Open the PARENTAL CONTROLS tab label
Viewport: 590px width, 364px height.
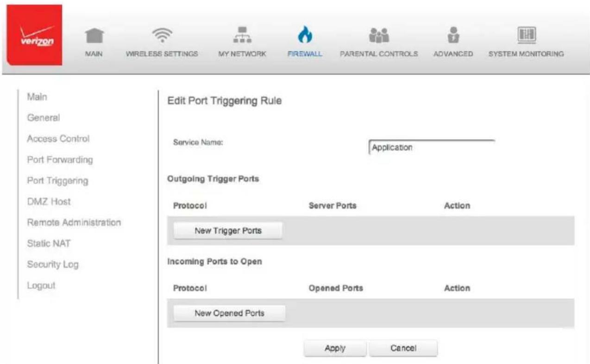pos(379,54)
